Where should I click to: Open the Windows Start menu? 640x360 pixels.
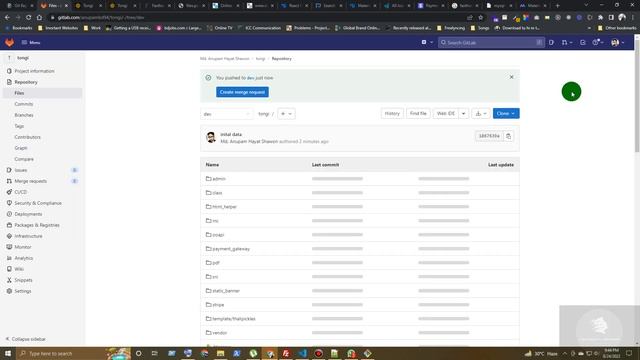[8, 353]
